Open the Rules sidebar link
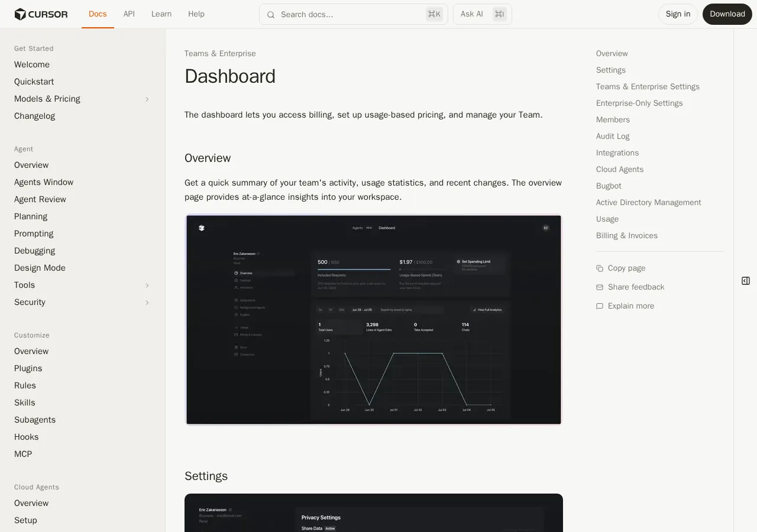The height and width of the screenshot is (532, 757). [25, 385]
